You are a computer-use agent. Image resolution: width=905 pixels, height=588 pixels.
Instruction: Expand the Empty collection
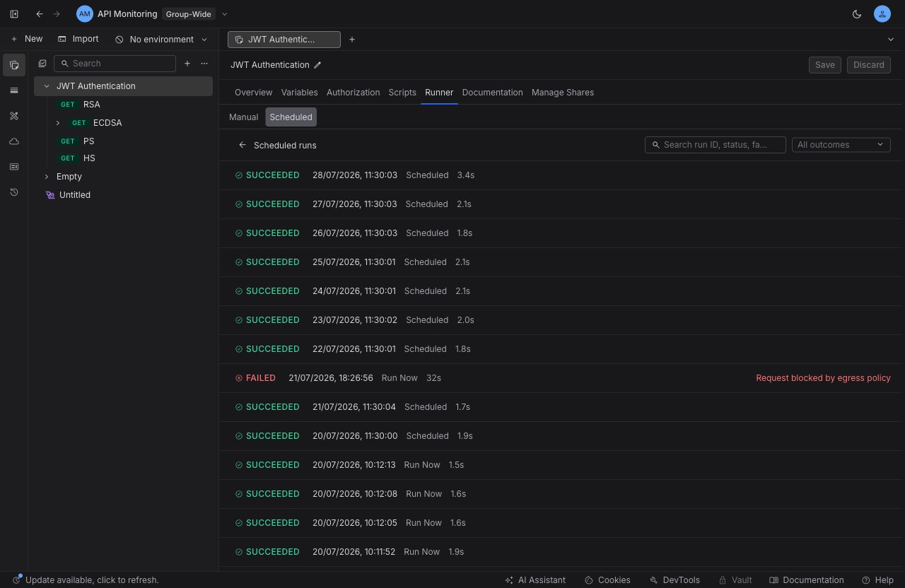click(x=47, y=177)
